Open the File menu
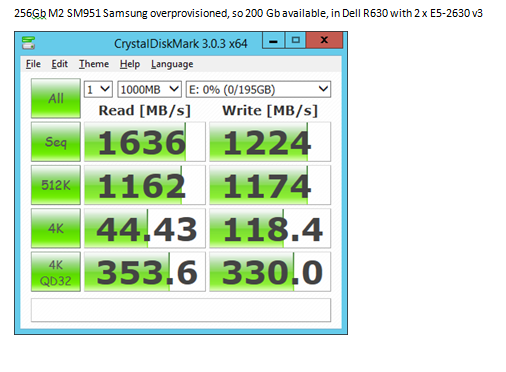Viewport: 506px width, 372px height. coord(33,64)
